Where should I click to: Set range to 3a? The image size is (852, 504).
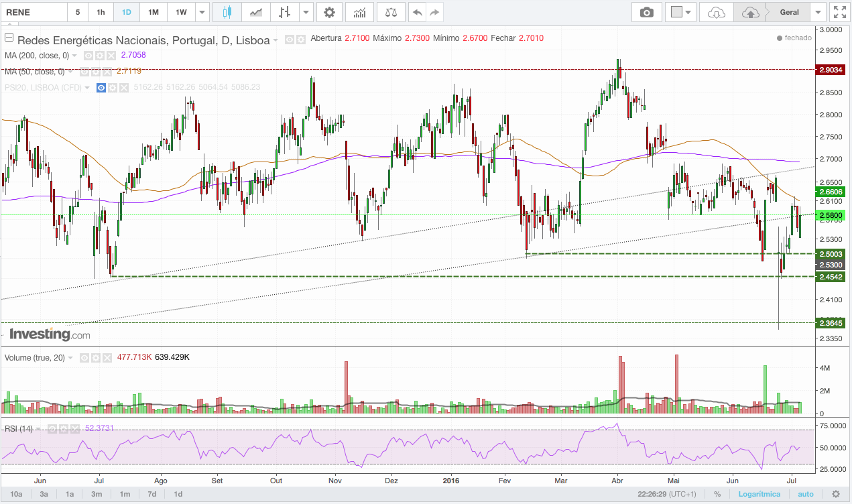44,494
